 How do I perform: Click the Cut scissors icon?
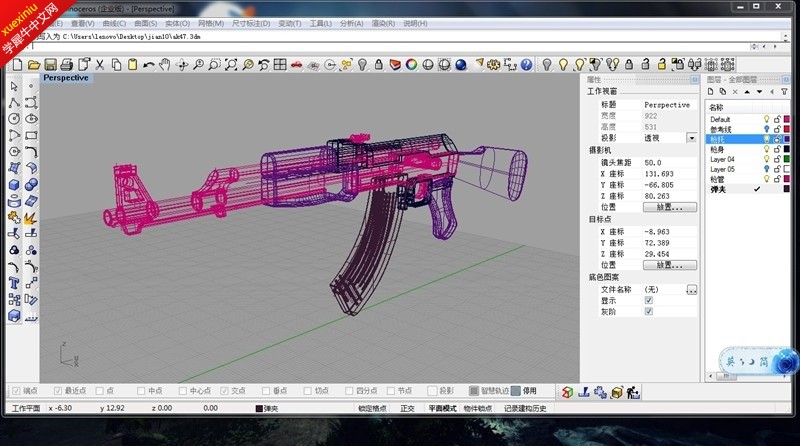(99, 64)
